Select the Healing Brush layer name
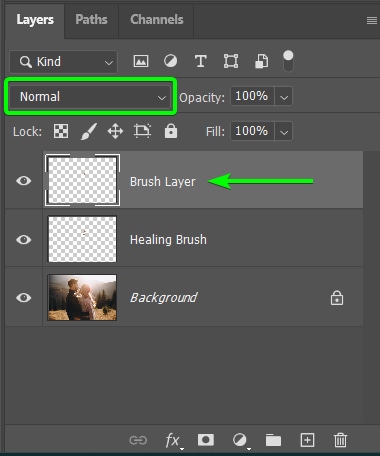This screenshot has width=380, height=456. [x=168, y=240]
